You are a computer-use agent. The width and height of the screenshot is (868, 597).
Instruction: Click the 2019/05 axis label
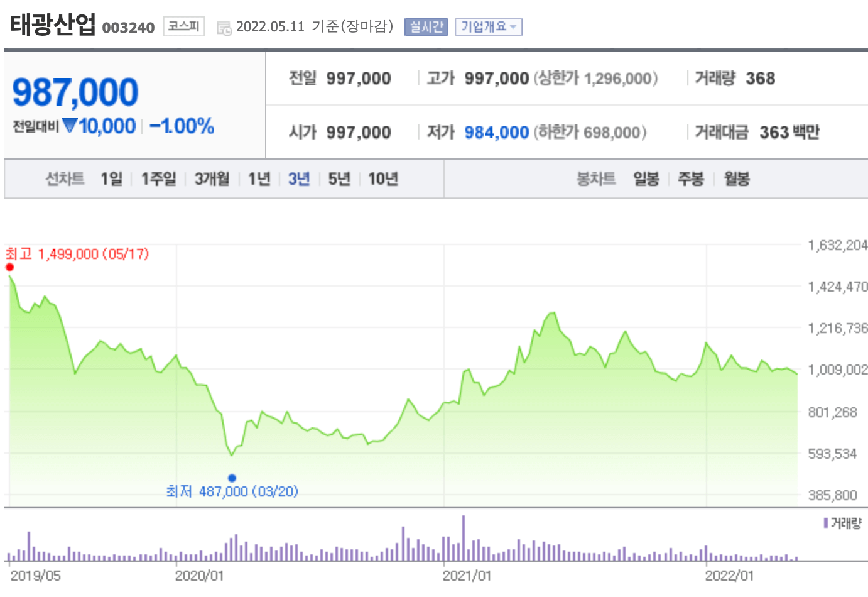coord(36,576)
